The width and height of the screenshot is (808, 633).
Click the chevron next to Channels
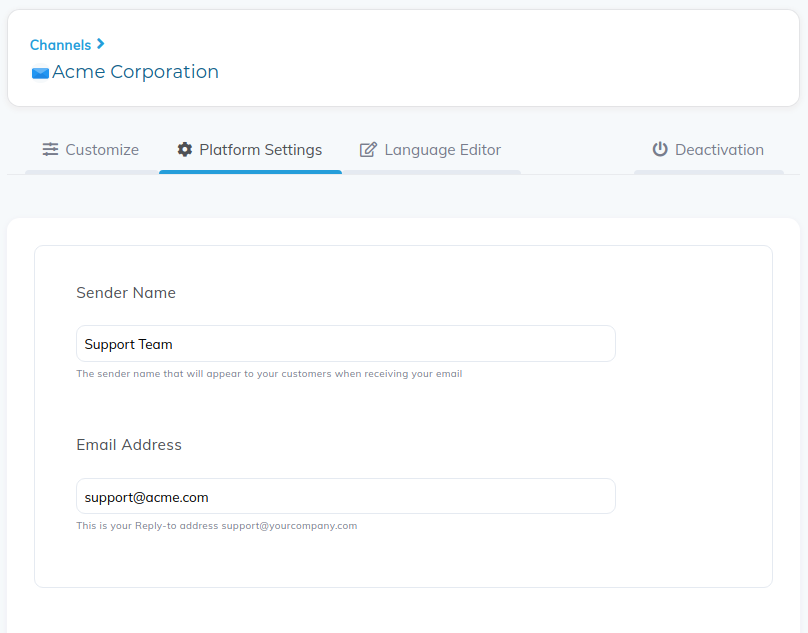pyautogui.click(x=100, y=44)
